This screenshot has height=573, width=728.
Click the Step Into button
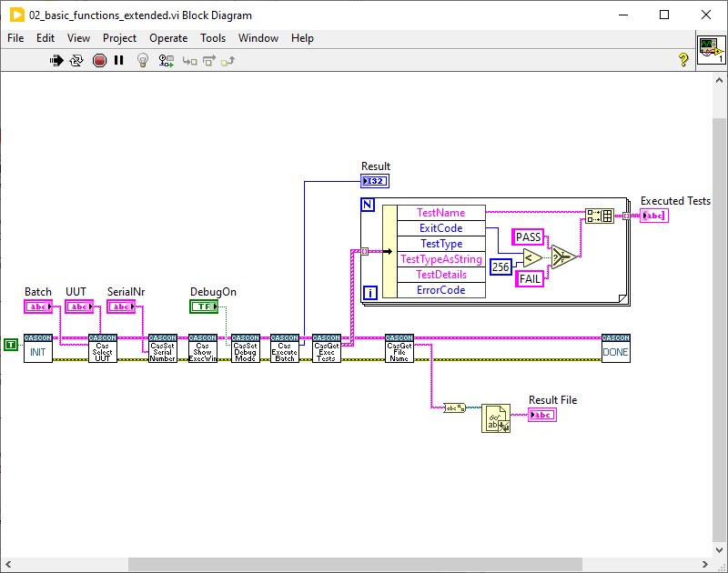click(189, 61)
